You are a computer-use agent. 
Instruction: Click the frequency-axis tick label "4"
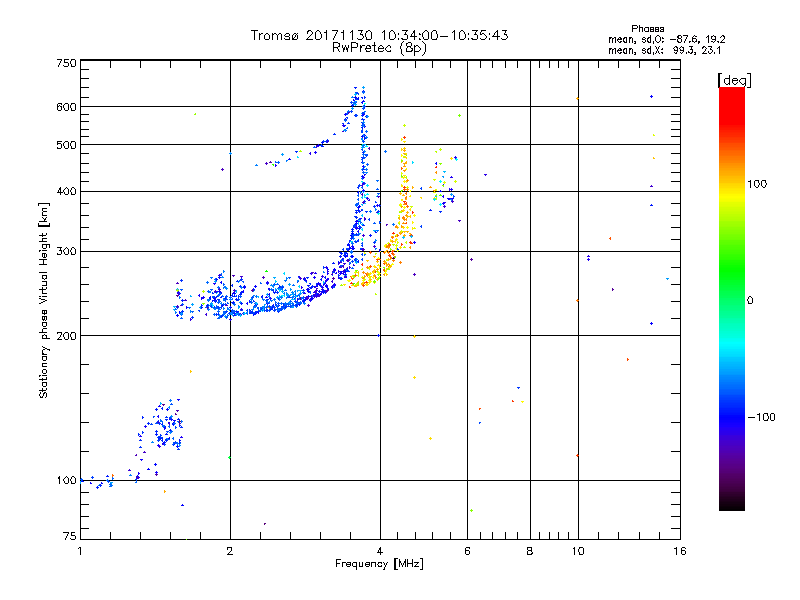pyautogui.click(x=380, y=551)
